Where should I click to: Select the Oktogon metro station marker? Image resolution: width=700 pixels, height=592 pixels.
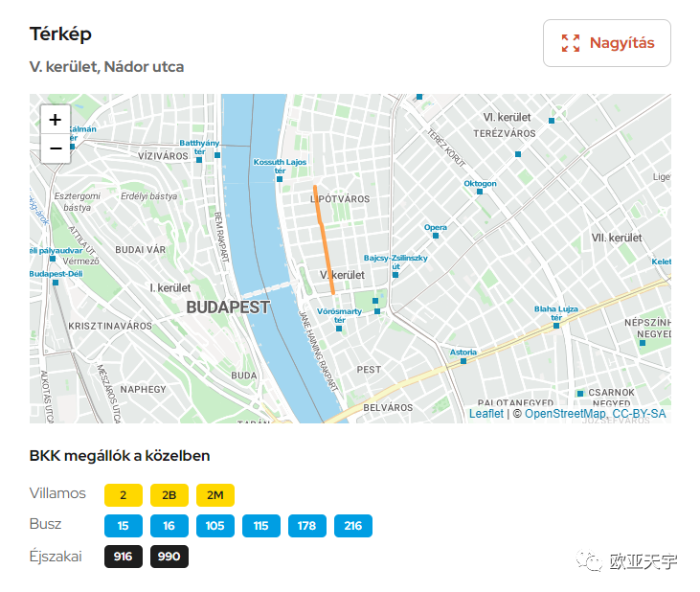480,192
